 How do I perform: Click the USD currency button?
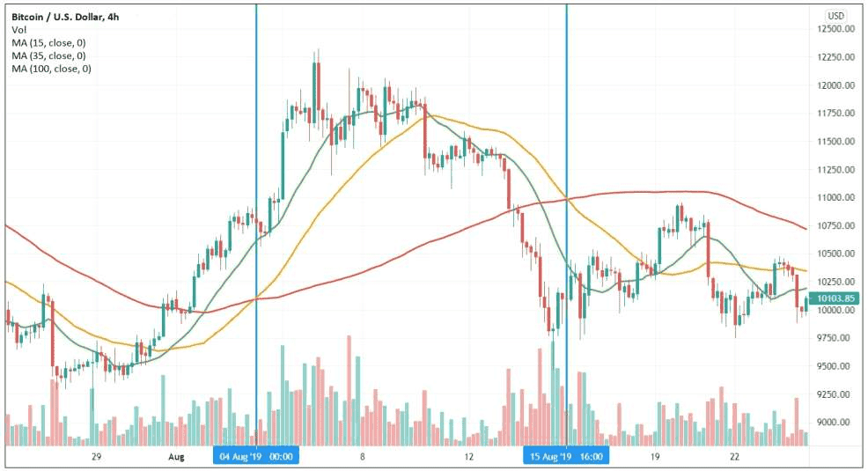click(x=835, y=16)
